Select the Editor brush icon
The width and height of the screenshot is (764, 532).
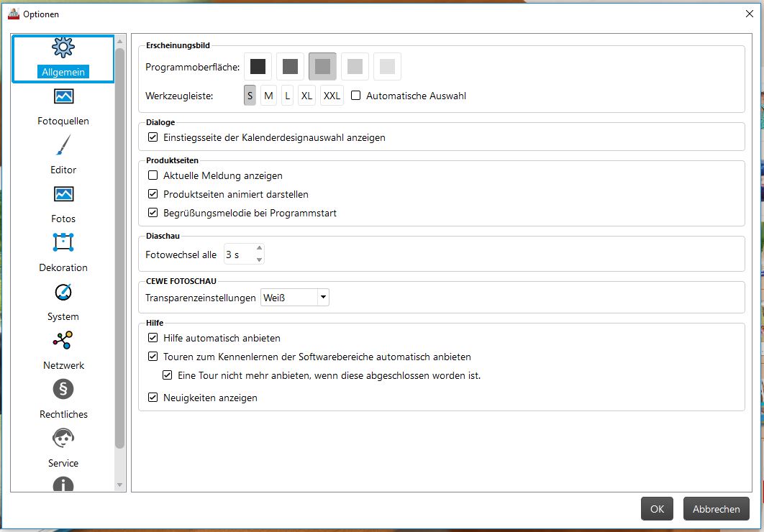click(x=63, y=146)
